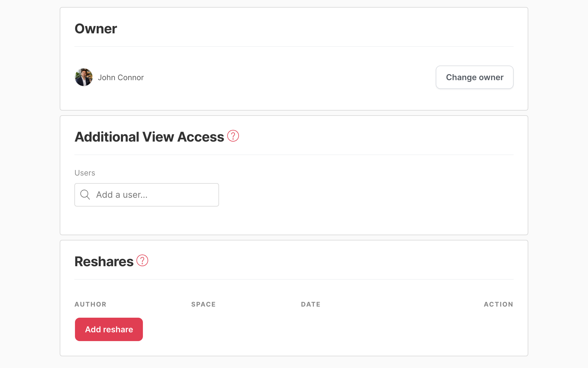The width and height of the screenshot is (588, 368).
Task: Click the 'John Connor' owner name
Action: pos(121,78)
